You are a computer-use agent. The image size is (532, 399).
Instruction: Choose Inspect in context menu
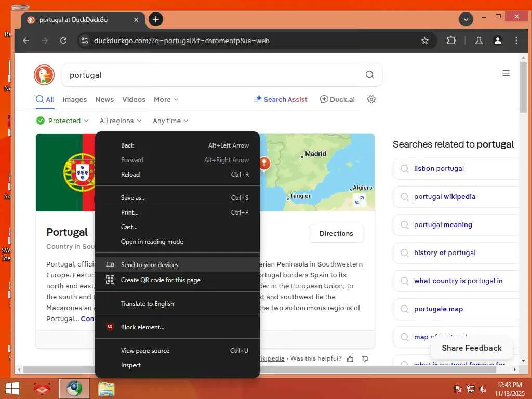178,365
